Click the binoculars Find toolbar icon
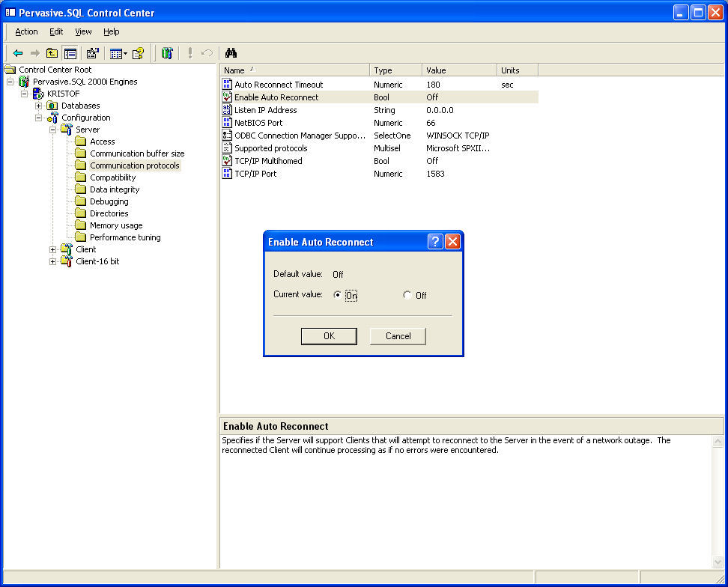The image size is (728, 587). tap(231, 53)
